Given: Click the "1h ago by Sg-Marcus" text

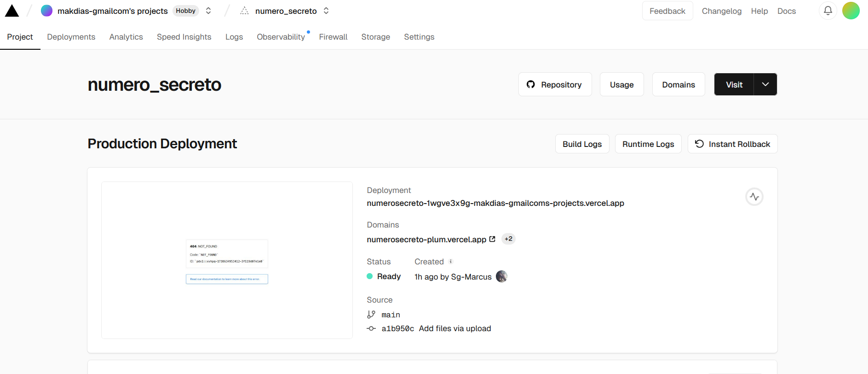Looking at the screenshot, I should [453, 277].
